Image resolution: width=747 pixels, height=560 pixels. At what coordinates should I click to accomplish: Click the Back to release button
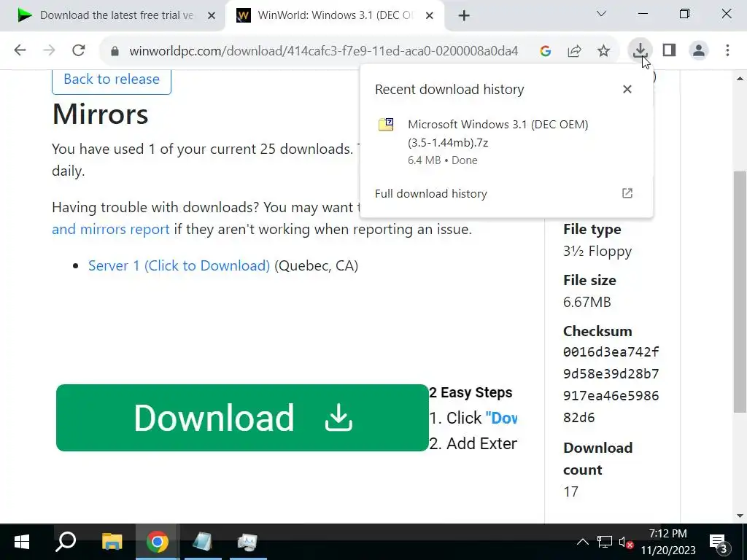coord(112,79)
